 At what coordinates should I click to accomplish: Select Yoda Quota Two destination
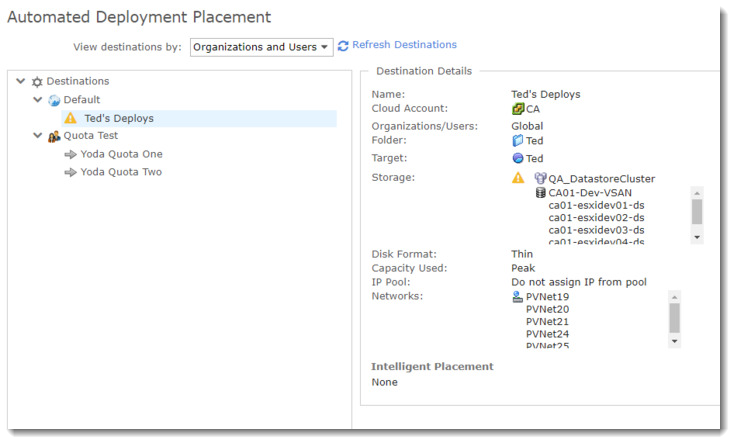(121, 172)
